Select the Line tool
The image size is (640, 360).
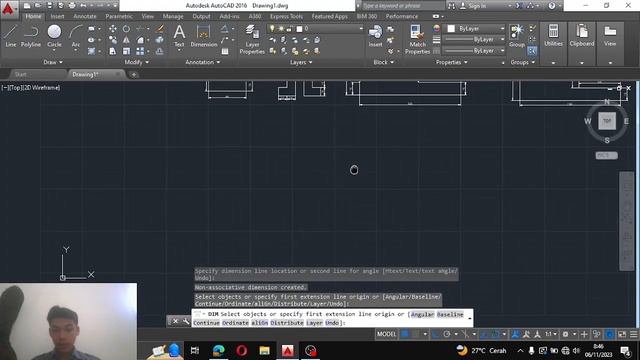[x=11, y=36]
